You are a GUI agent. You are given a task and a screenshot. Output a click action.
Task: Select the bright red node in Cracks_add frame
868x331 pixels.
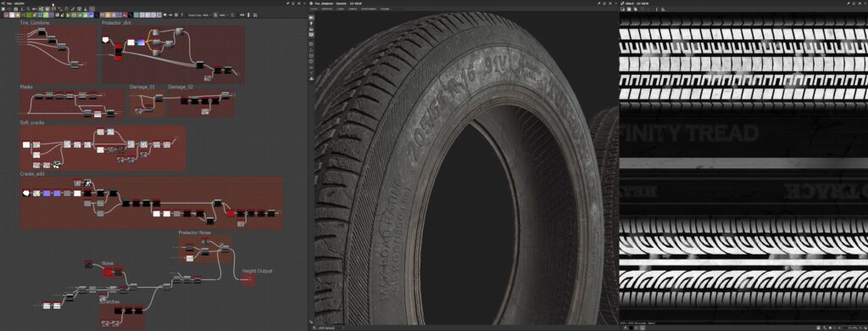[231, 213]
